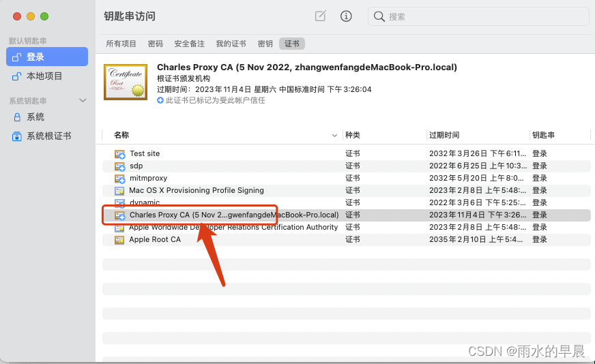Collapse the 系统钥匙串 section chevron
This screenshot has height=364, width=595.
(x=83, y=100)
